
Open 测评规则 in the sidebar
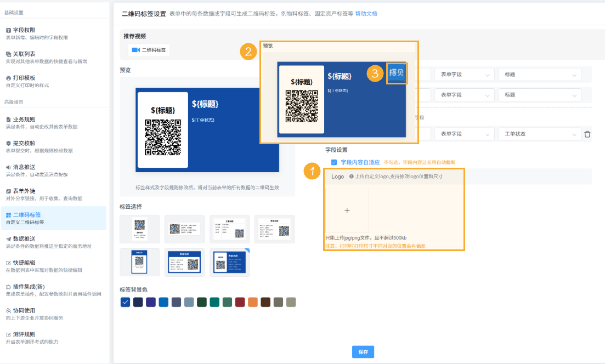tap(54, 338)
